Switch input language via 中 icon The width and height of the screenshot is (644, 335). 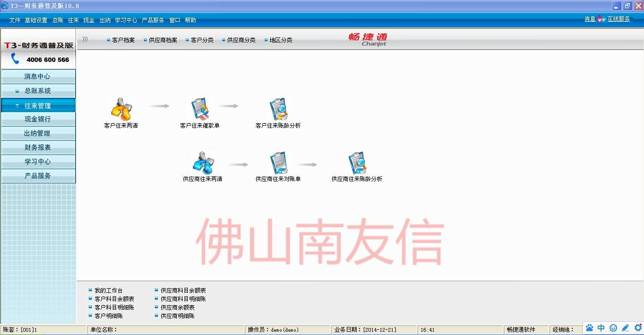point(601,327)
